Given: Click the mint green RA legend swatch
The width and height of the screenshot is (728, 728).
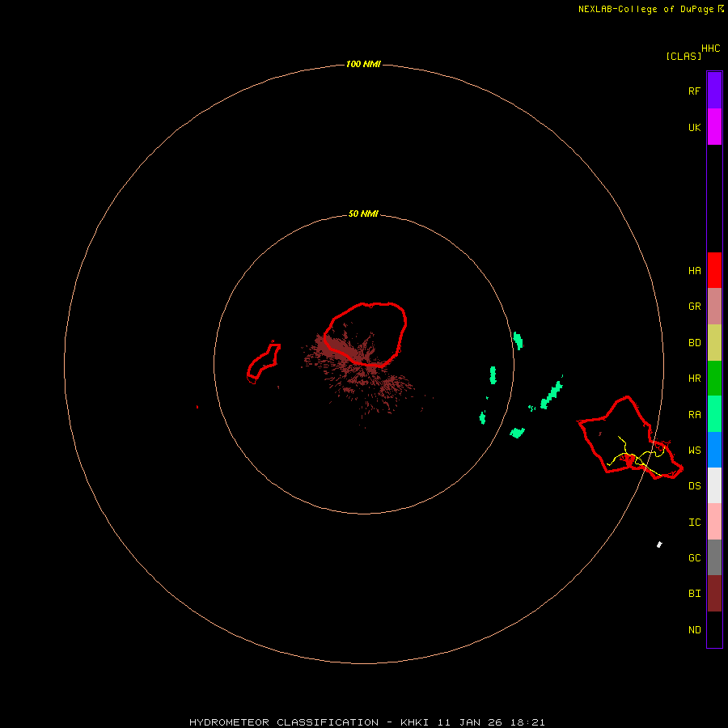Looking at the screenshot, I should click(x=714, y=414).
